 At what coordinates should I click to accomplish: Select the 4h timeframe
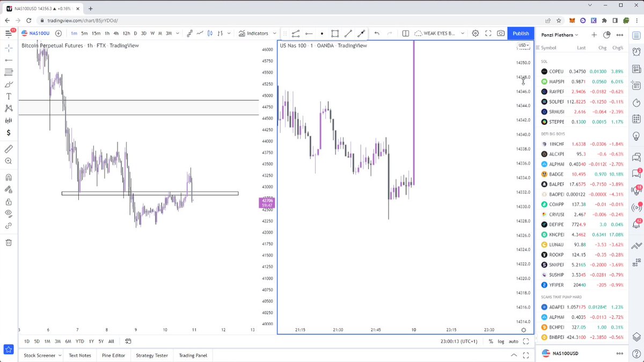click(116, 33)
